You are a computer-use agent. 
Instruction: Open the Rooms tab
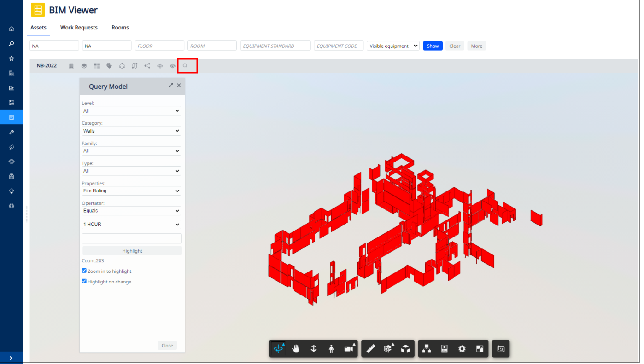coord(120,28)
